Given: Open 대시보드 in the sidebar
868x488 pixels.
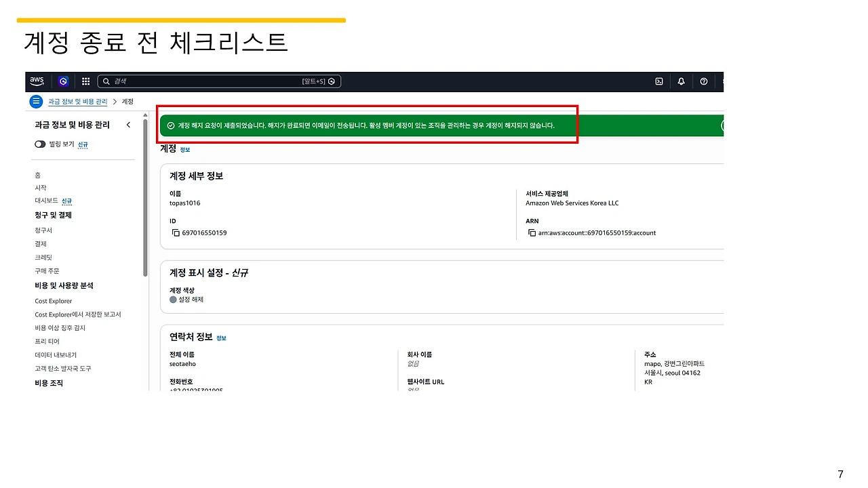Looking at the screenshot, I should coord(46,201).
